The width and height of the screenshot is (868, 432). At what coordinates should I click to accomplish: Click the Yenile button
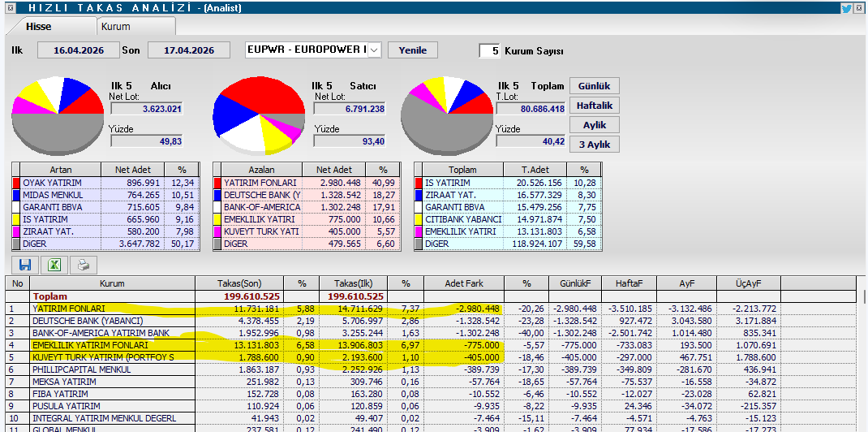pyautogui.click(x=412, y=50)
